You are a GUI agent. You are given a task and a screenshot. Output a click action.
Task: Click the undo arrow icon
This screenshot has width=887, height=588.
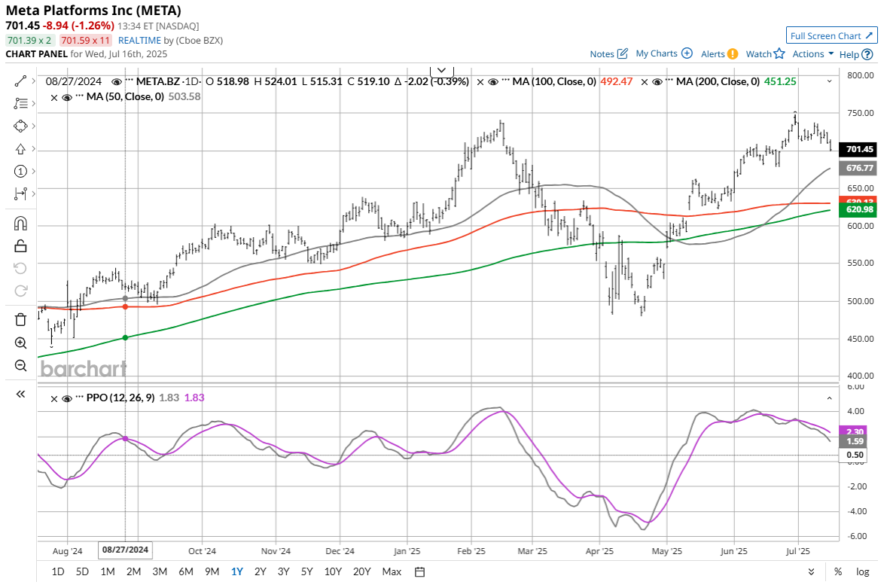(20, 269)
